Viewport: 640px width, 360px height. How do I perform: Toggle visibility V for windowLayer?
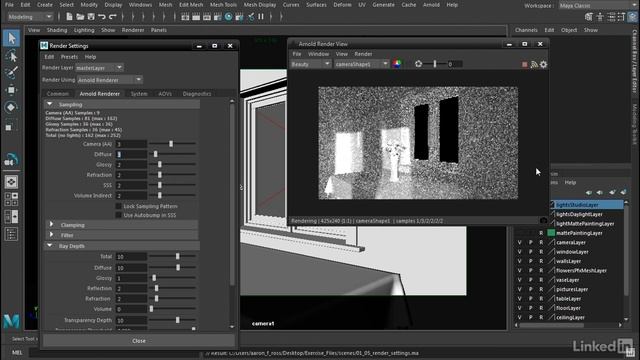[x=520, y=252]
